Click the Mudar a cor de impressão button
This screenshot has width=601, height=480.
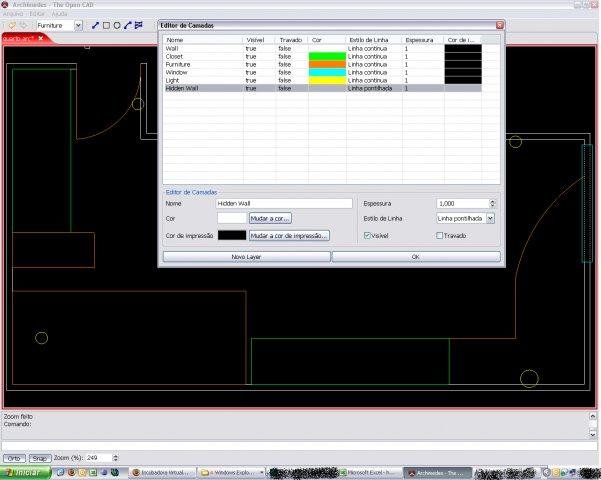289,235
